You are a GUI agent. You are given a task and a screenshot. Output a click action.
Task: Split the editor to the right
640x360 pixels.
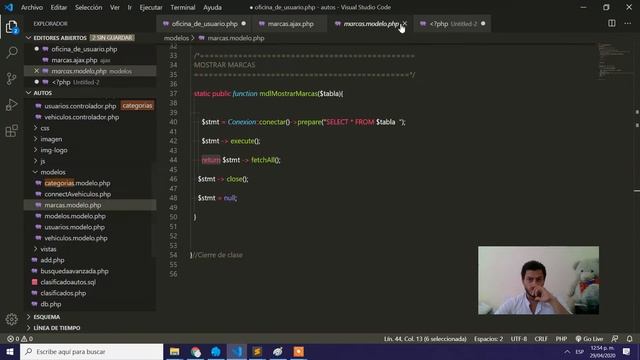(x=611, y=23)
